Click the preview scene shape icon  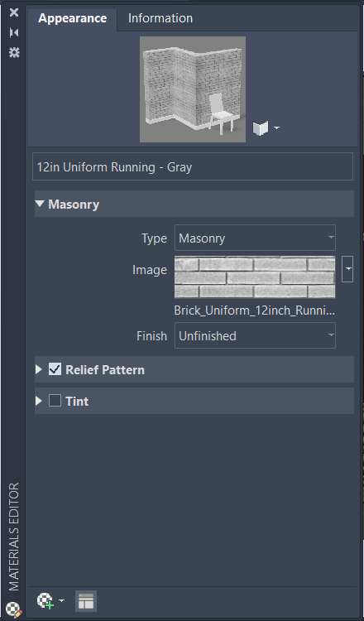coord(261,128)
